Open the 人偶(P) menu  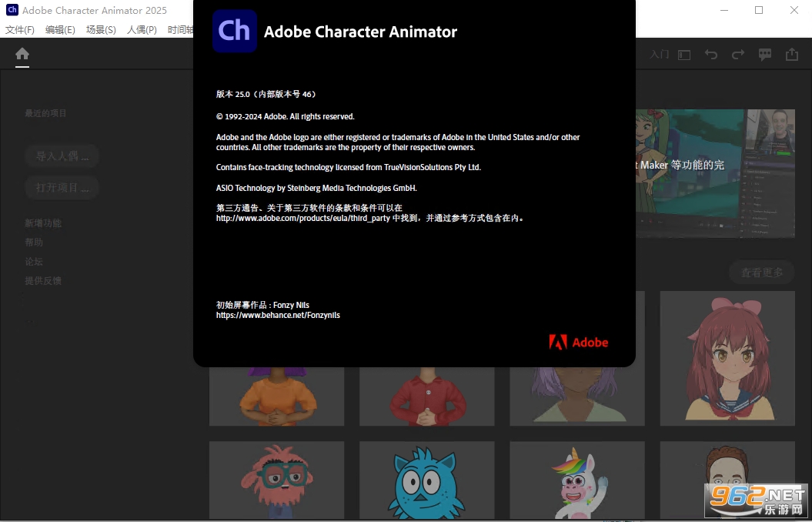(x=142, y=29)
